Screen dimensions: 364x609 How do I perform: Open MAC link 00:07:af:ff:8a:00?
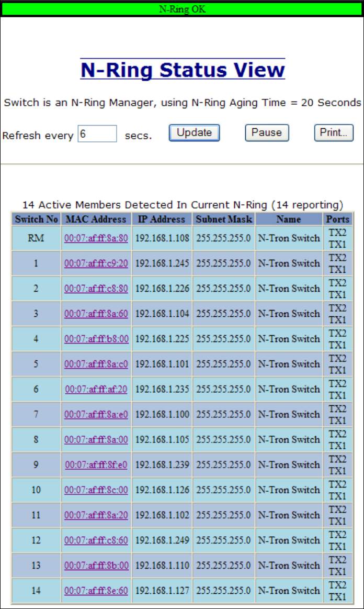pos(96,439)
